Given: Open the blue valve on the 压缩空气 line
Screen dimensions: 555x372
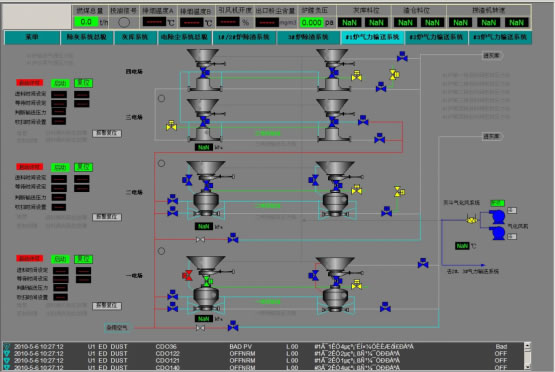Looking at the screenshot, I should (x=233, y=326).
